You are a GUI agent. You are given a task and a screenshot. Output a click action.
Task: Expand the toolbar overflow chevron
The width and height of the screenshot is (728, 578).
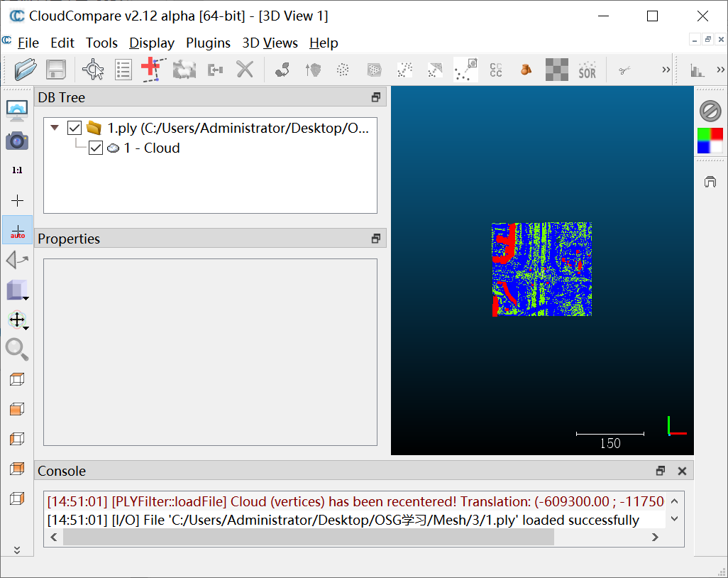click(x=665, y=69)
